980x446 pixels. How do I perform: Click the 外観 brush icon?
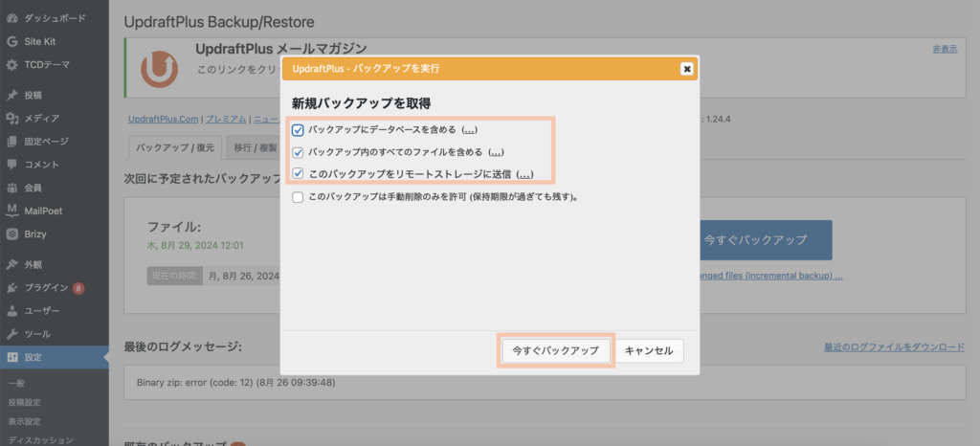pos(11,264)
